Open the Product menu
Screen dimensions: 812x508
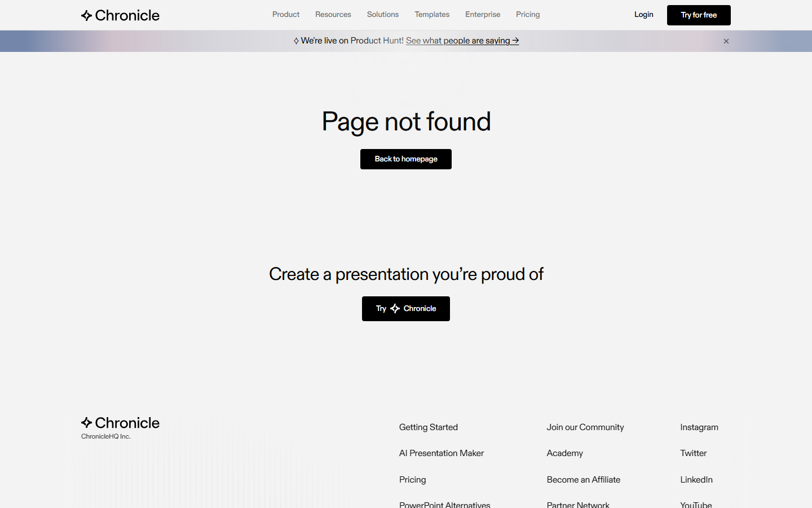(x=286, y=15)
